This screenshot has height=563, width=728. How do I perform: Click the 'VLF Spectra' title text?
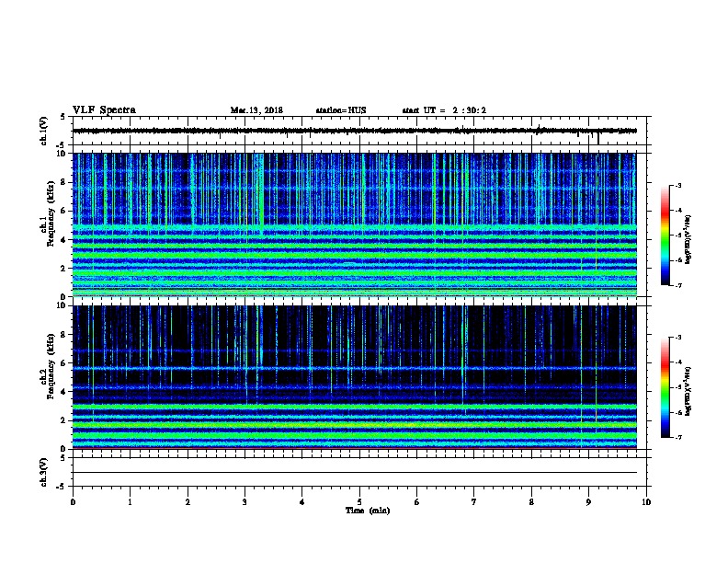104,110
